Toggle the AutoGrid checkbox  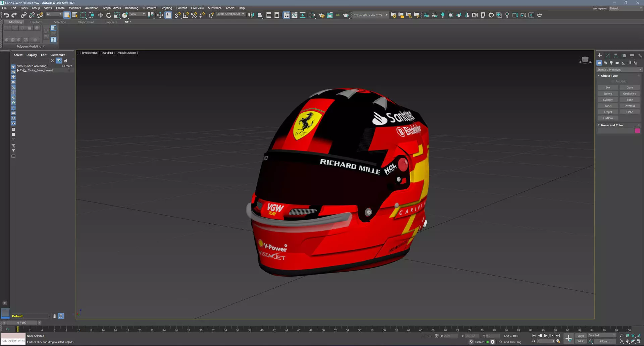pos(613,81)
